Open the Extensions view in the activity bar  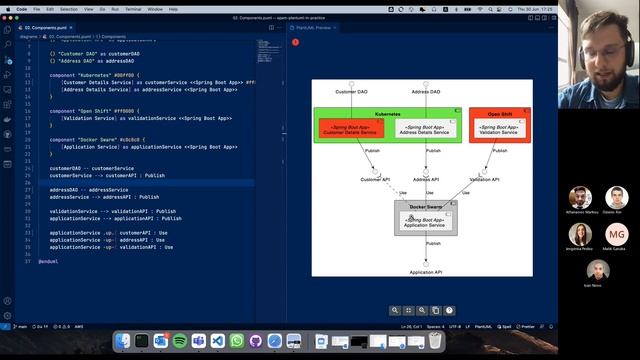click(7, 104)
